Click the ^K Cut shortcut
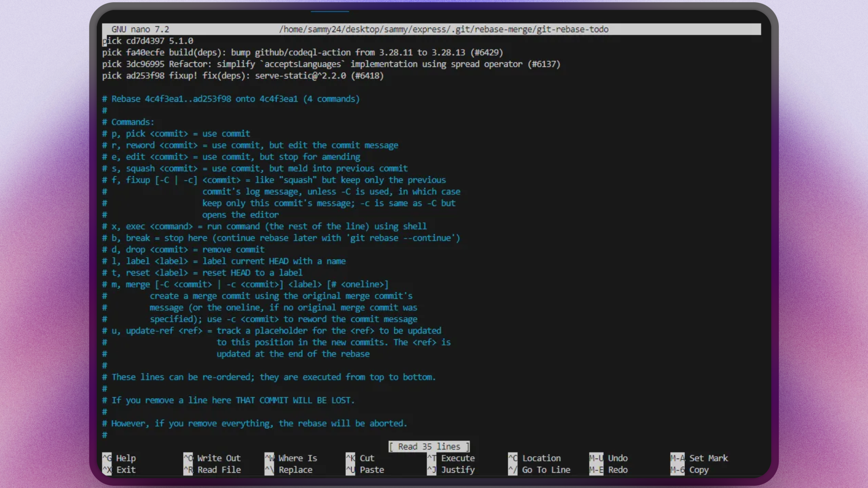The image size is (868, 488). [x=360, y=458]
